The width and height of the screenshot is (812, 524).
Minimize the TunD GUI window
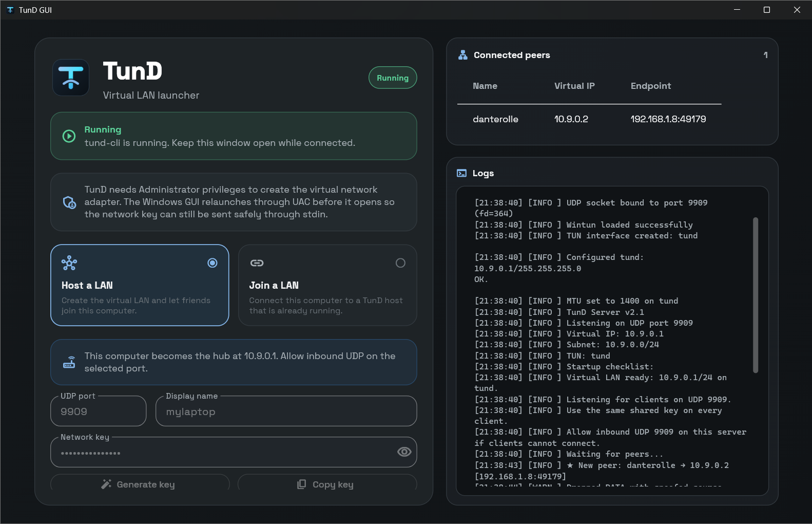point(737,10)
